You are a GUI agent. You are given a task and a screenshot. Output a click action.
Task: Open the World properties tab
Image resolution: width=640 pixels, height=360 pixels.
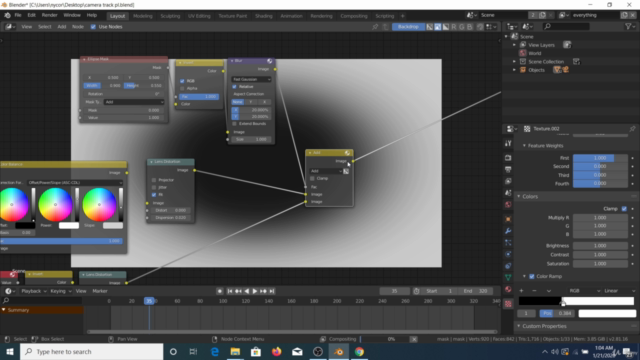coord(508,204)
